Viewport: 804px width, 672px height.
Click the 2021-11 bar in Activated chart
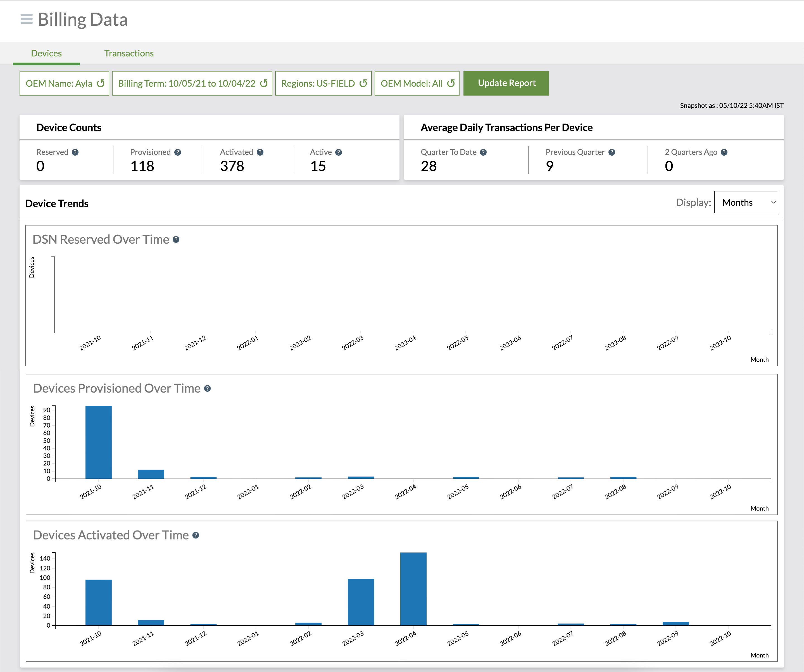click(151, 623)
